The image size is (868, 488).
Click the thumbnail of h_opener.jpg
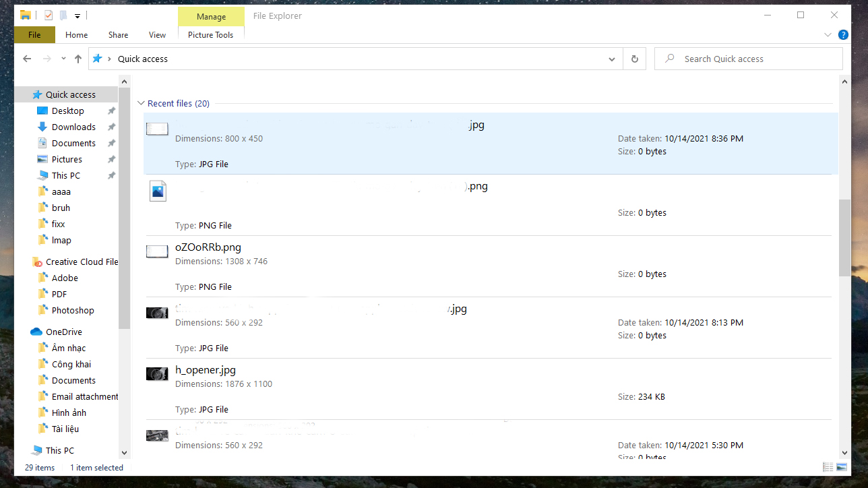click(157, 373)
